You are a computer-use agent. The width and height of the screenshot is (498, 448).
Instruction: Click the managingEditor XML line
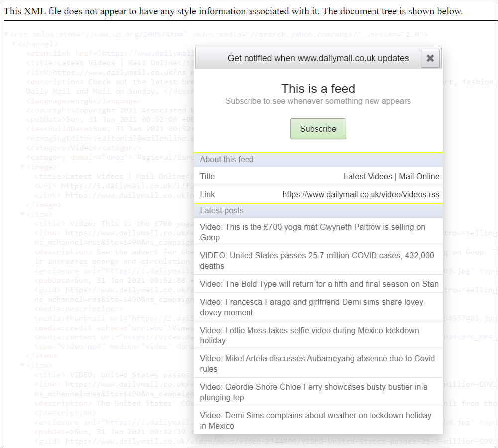(x=110, y=138)
